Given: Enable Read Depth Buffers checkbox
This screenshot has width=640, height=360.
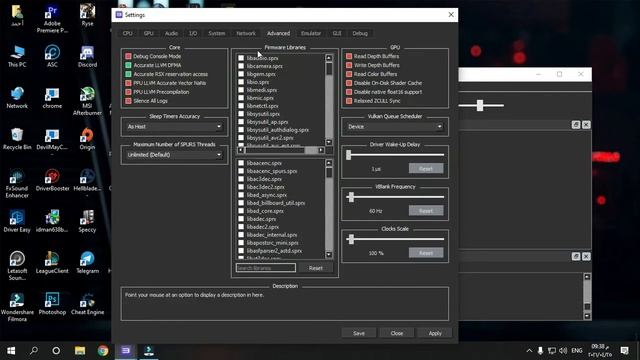Looking at the screenshot, I should (x=349, y=56).
